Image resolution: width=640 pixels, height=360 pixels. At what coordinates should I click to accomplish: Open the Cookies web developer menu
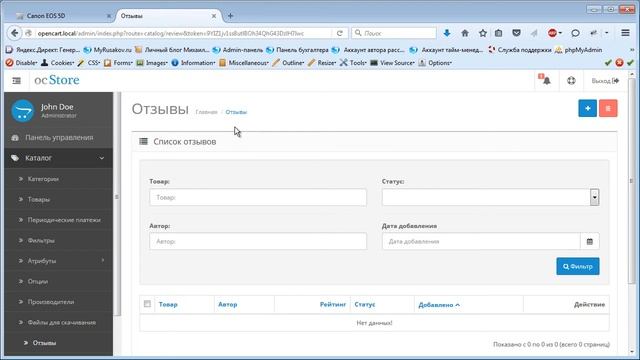point(58,63)
